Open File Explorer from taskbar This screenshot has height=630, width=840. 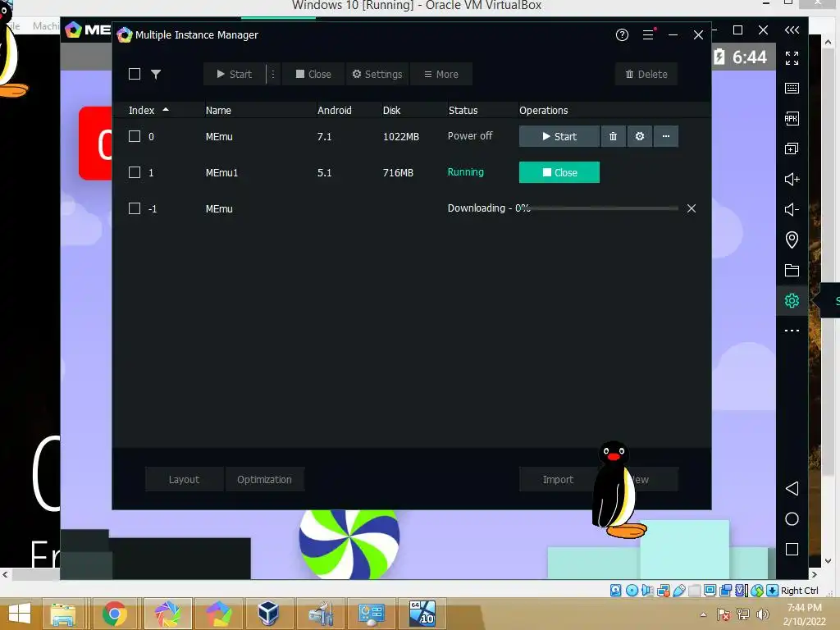pos(63,614)
